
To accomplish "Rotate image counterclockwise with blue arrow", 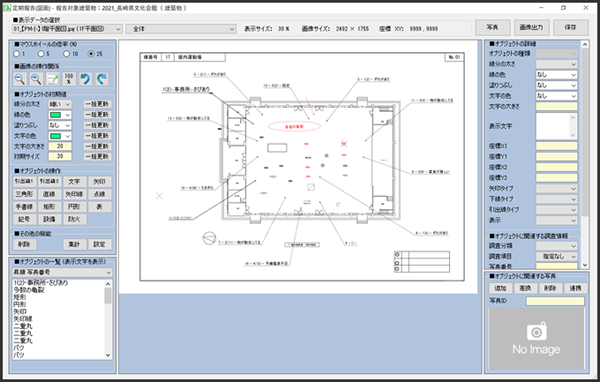I will [85, 79].
